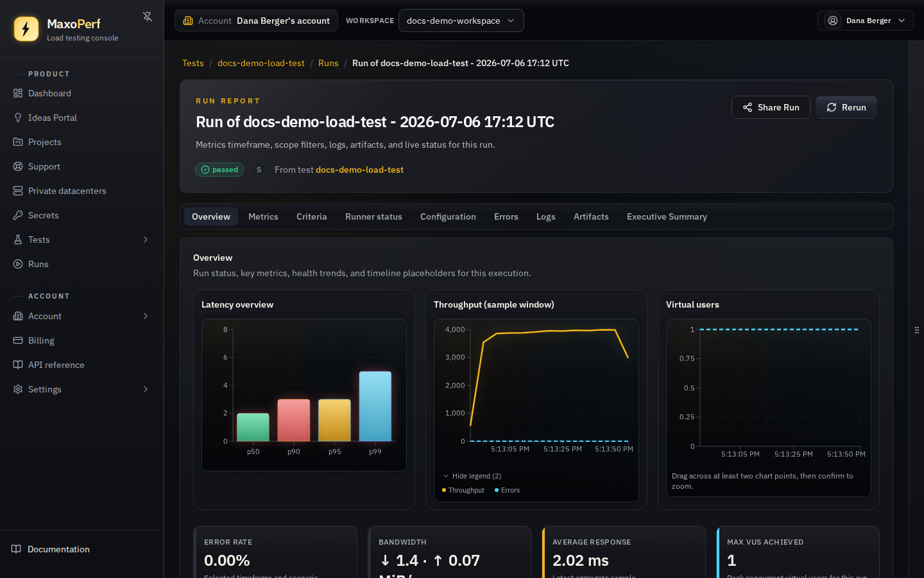Click the Account building icon in sidebar

pos(18,316)
